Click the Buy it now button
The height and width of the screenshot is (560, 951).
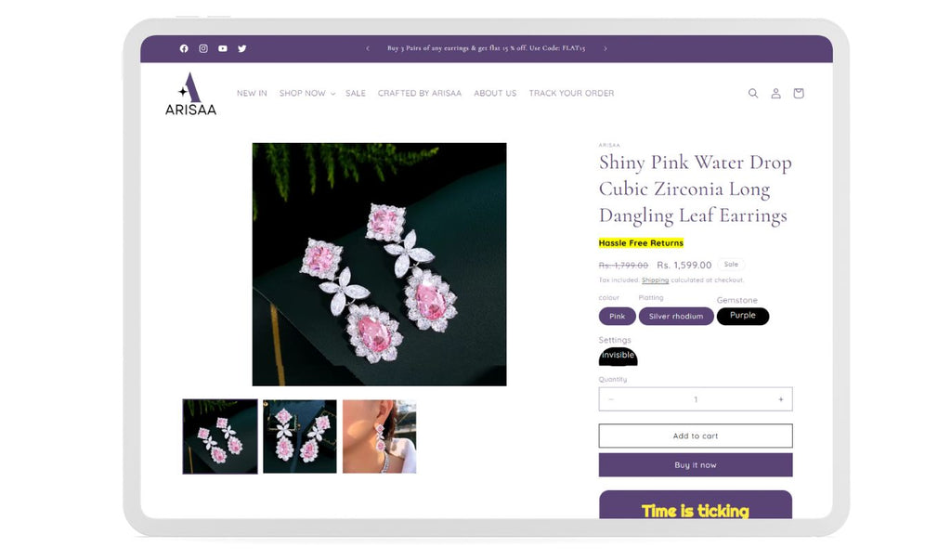pyautogui.click(x=695, y=464)
